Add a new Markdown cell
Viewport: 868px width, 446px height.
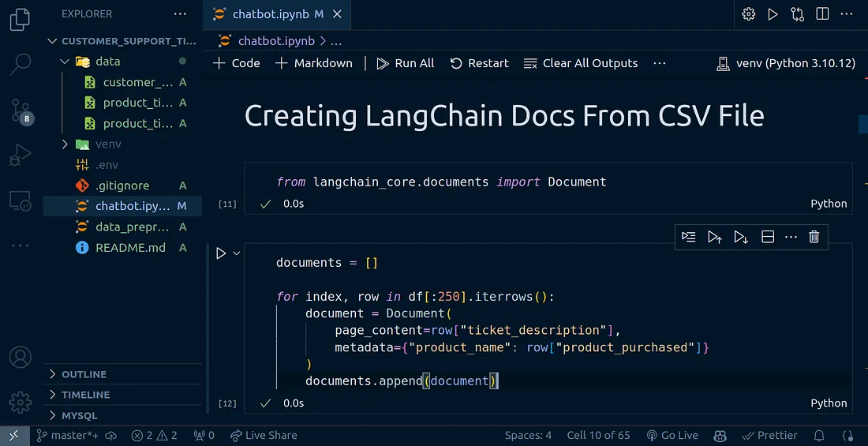coord(313,63)
